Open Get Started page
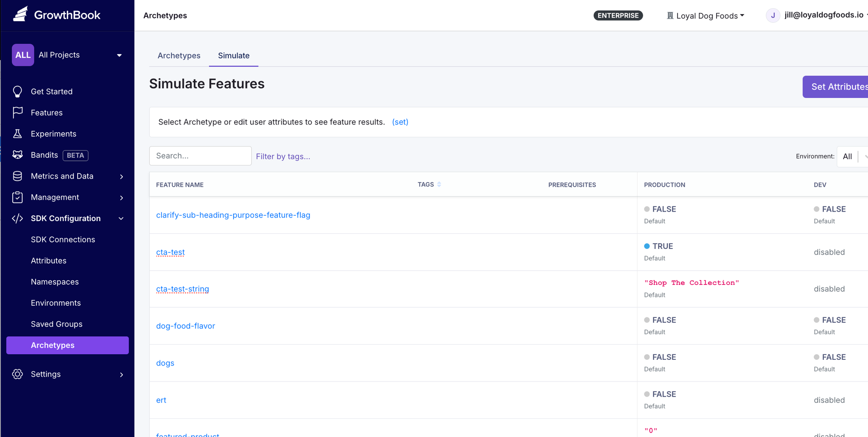The image size is (868, 437). 52,91
